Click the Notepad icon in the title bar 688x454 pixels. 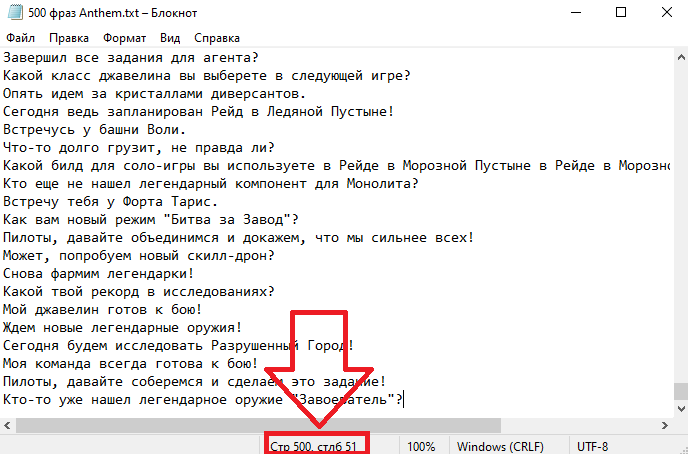click(14, 13)
